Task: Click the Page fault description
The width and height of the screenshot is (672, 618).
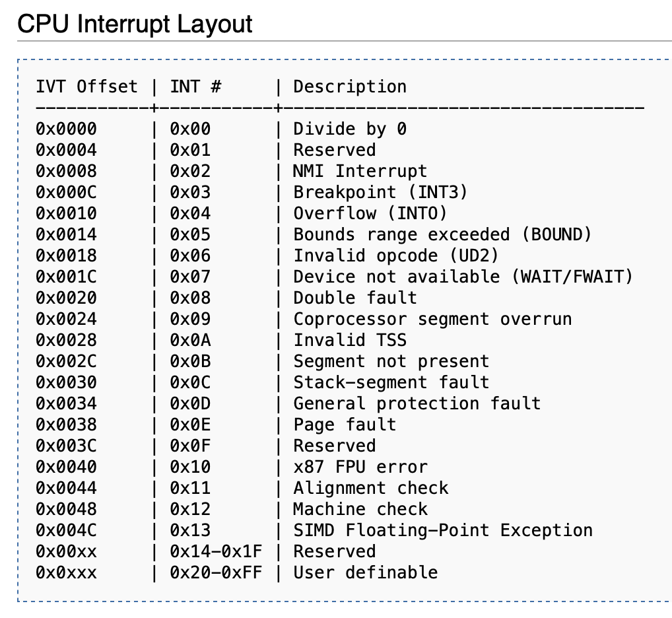Action: coord(345,425)
